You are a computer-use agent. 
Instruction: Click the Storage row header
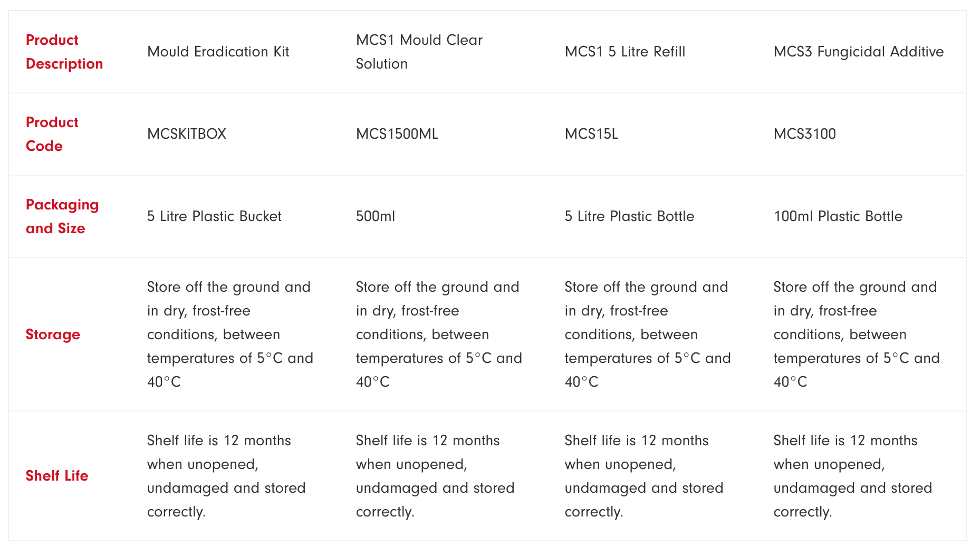[53, 334]
